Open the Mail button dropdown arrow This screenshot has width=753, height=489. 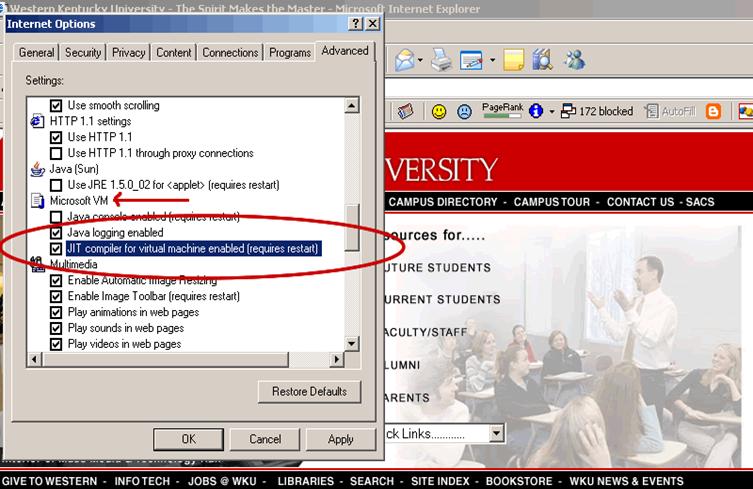pos(420,61)
